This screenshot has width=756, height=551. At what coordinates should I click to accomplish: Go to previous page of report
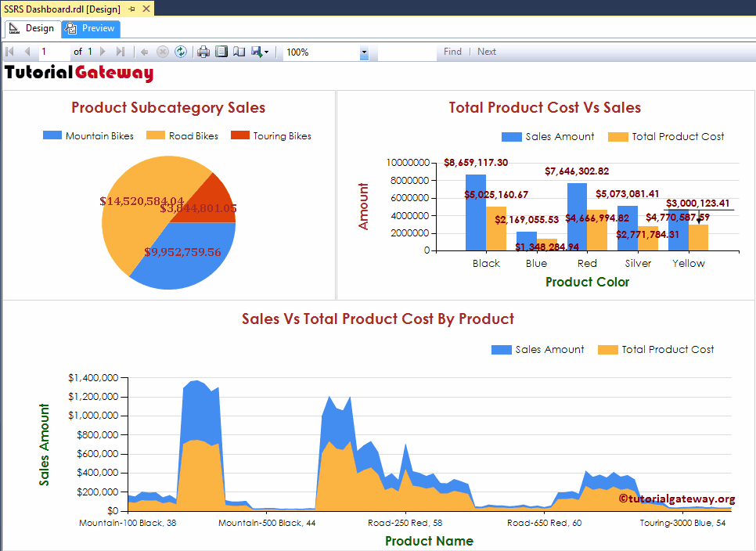coord(27,52)
